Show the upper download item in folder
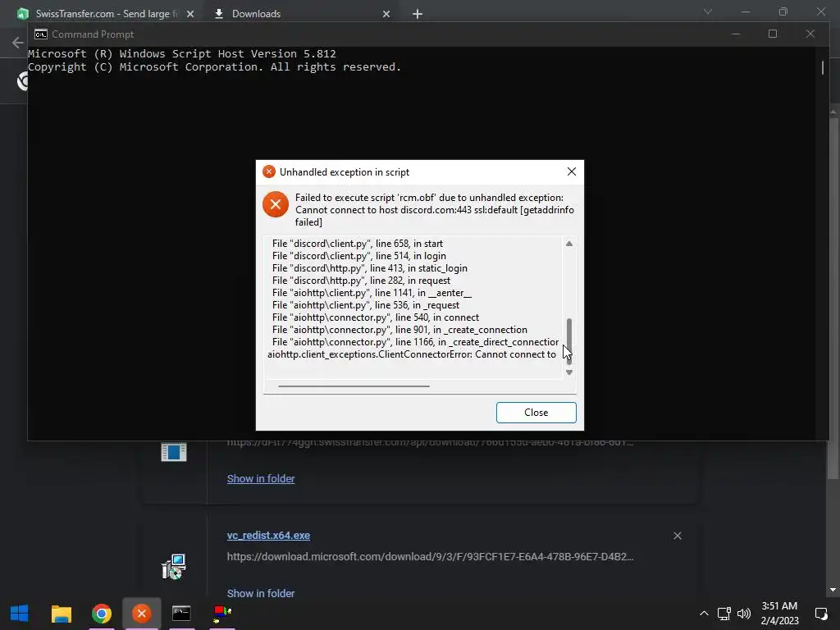The width and height of the screenshot is (840, 630). (261, 478)
